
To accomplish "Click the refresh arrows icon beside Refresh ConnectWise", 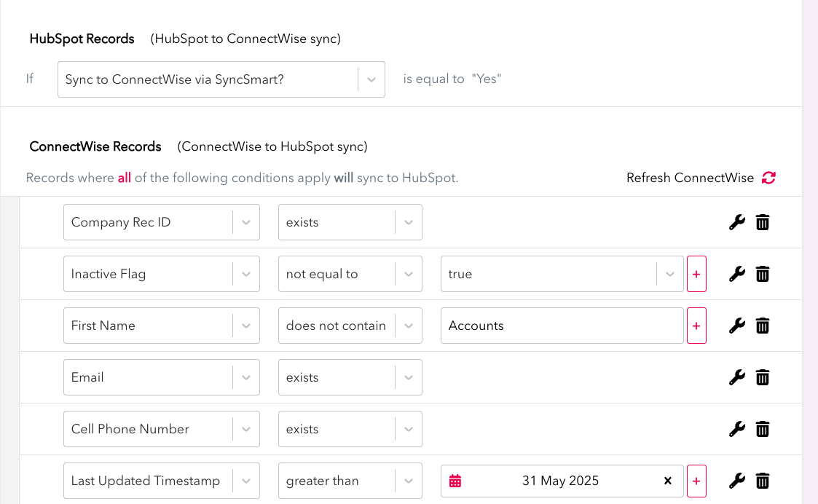I will tap(768, 177).
